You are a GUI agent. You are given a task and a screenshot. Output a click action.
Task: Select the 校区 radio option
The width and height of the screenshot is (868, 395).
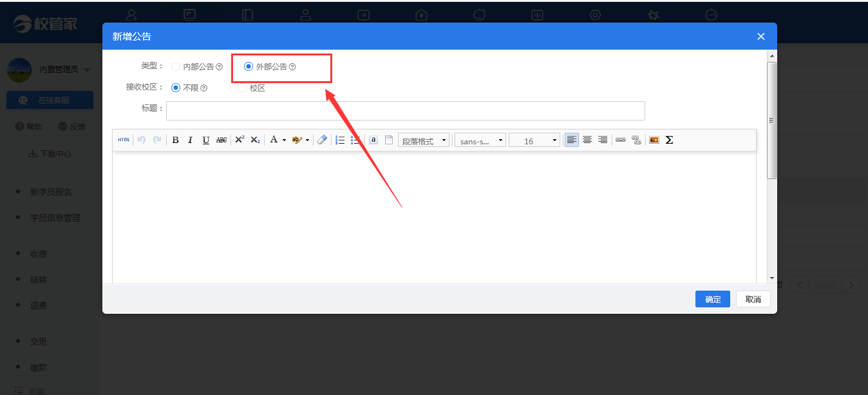242,88
